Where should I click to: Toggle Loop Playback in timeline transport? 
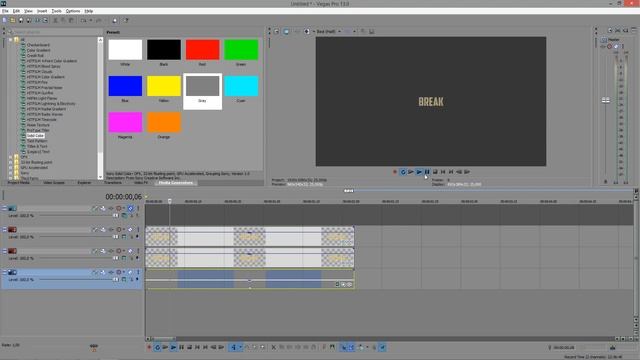[158, 347]
